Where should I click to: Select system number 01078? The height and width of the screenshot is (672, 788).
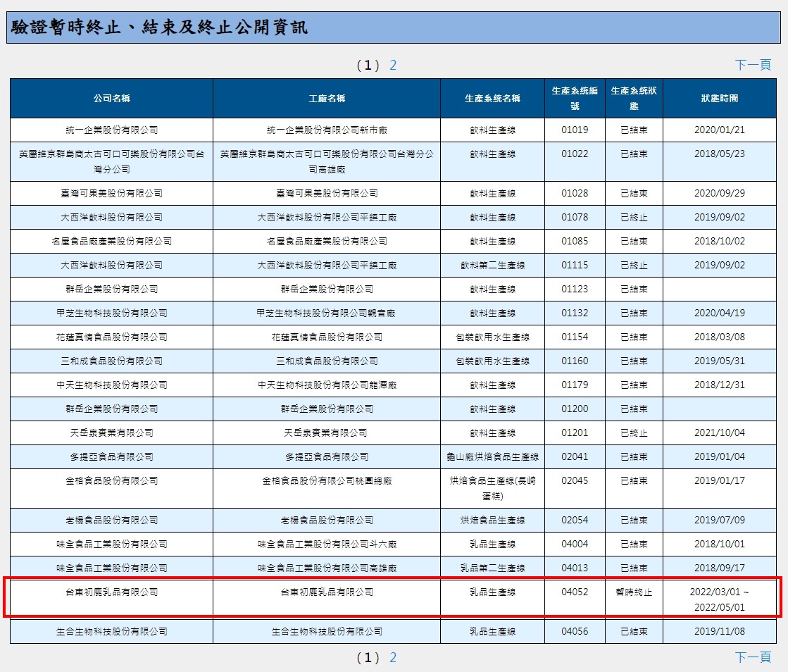[x=575, y=218]
